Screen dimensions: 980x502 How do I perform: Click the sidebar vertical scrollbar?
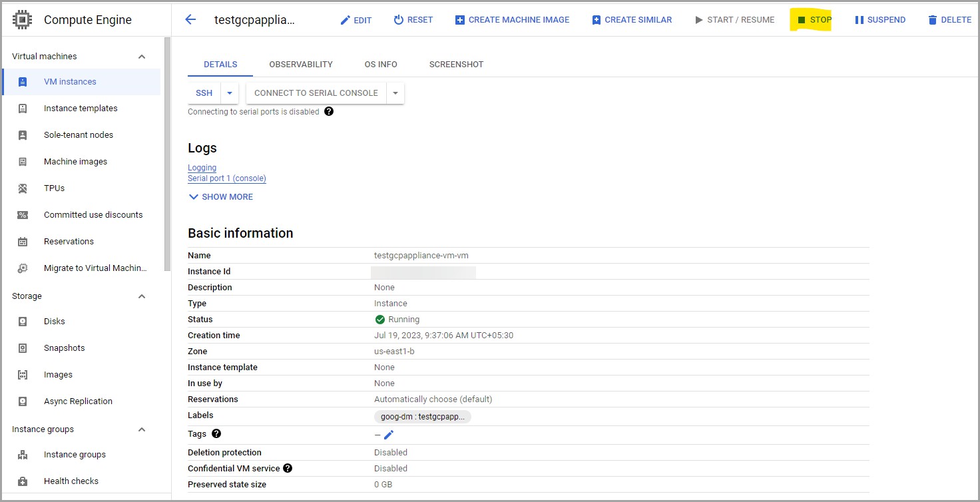pyautogui.click(x=167, y=153)
